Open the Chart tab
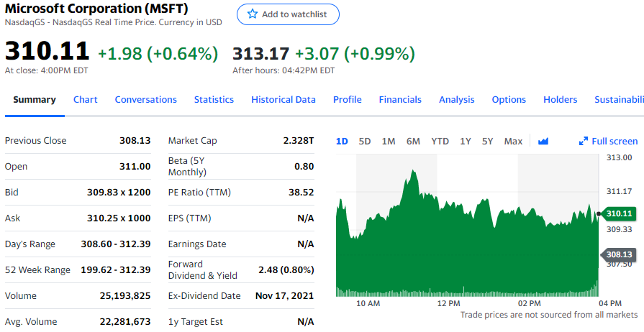Image resolution: width=644 pixels, height=332 pixels. click(x=86, y=100)
